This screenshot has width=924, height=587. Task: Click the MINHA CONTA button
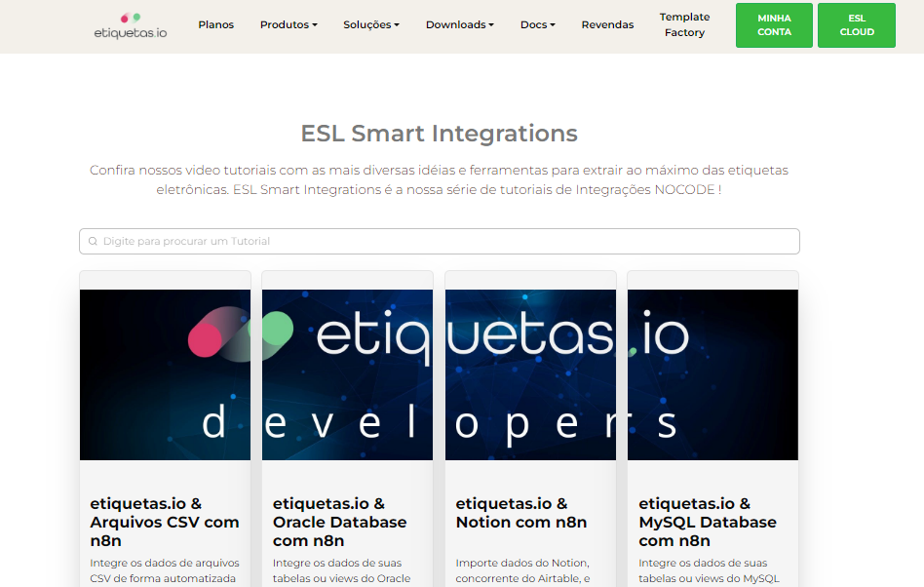(x=774, y=24)
